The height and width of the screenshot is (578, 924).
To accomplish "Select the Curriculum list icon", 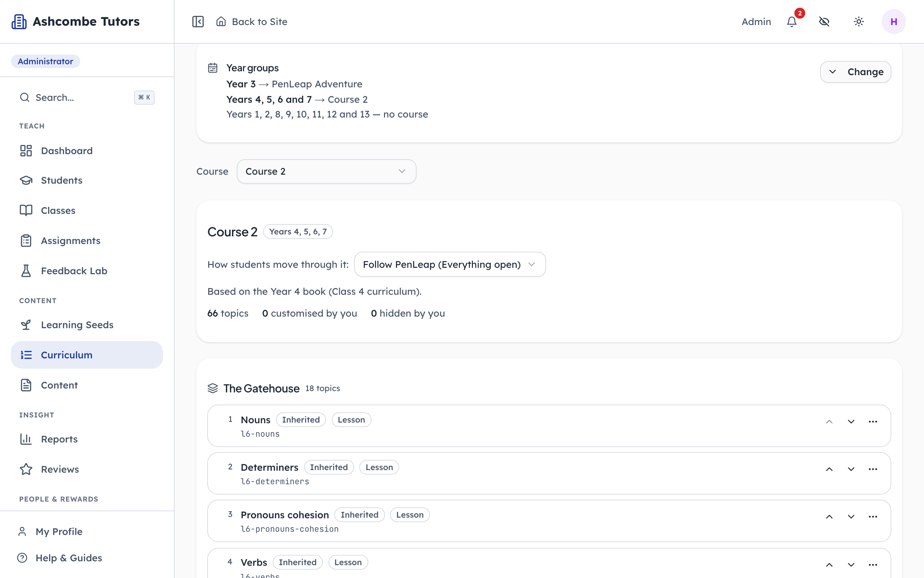I will click(26, 355).
